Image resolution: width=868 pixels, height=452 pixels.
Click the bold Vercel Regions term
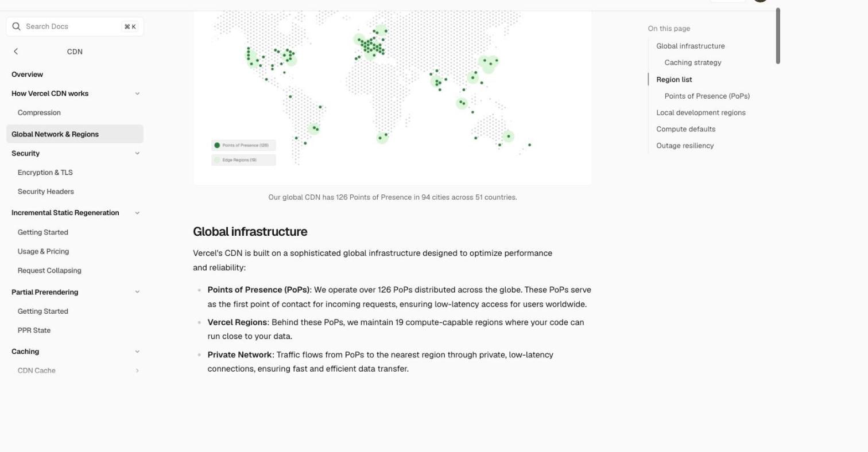tap(237, 322)
